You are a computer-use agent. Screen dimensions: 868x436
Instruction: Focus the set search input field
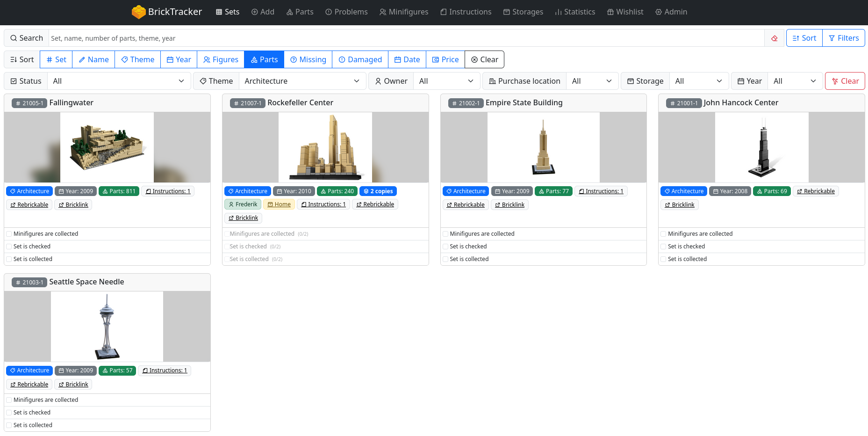(x=406, y=38)
